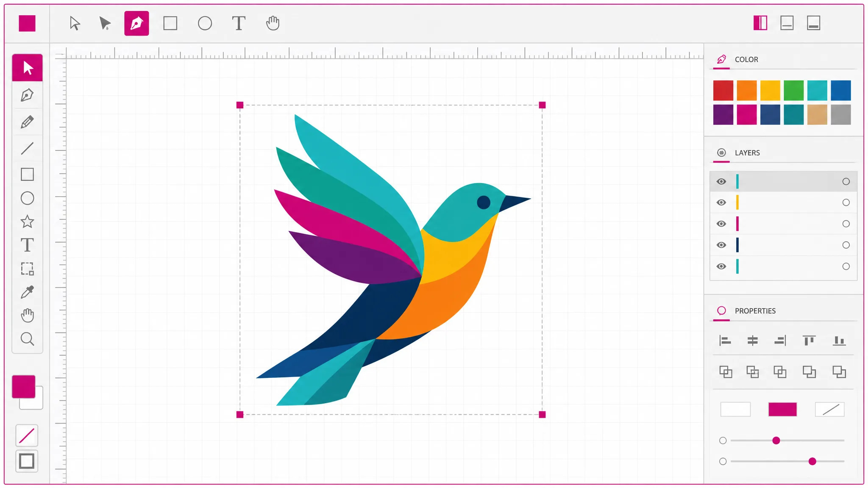
Task: Click the fifth pathfinder shape-combine icon
Action: pyautogui.click(x=839, y=372)
